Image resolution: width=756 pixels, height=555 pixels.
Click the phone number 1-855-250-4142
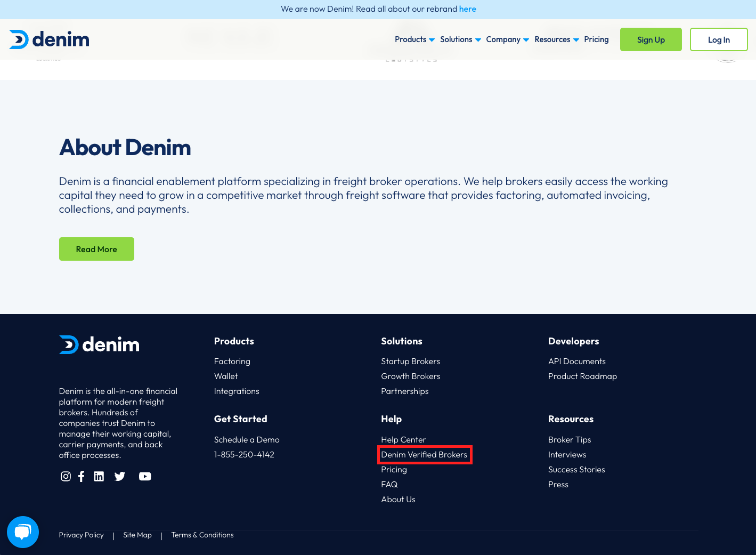click(x=244, y=455)
